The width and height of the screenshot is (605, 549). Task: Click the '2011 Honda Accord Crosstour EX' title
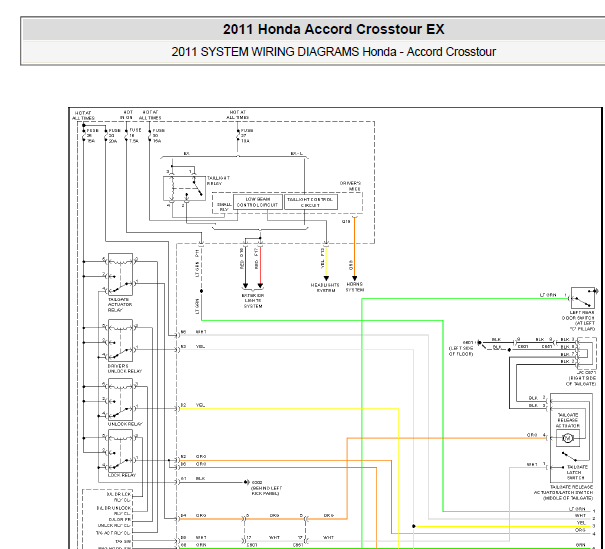(x=333, y=29)
